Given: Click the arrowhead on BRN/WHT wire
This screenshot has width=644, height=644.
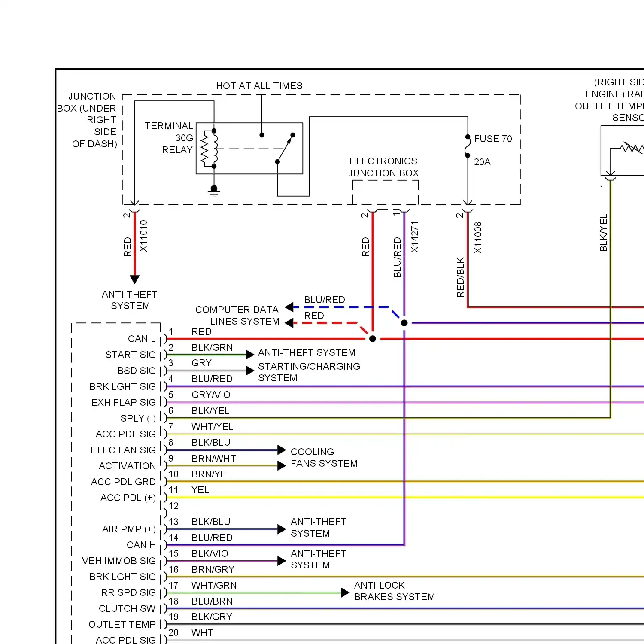Looking at the screenshot, I should 282,466.
